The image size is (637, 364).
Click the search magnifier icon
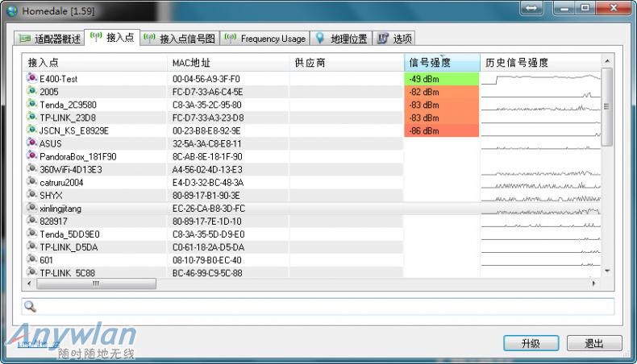30,306
